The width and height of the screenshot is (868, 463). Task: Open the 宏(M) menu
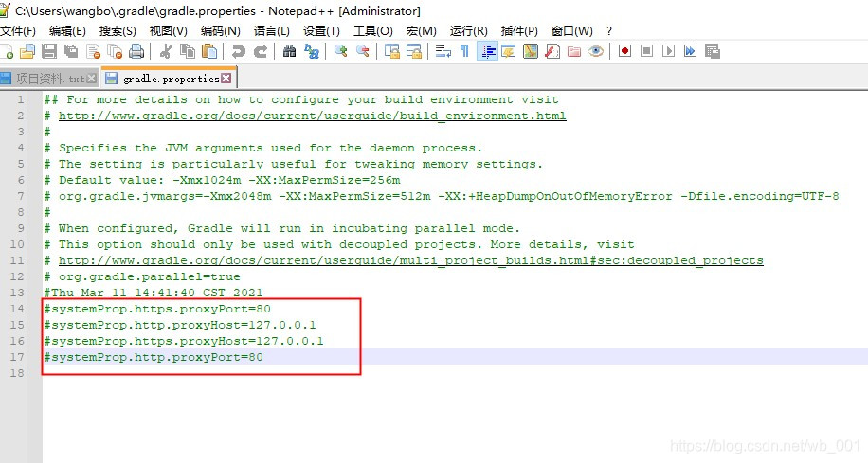(422, 31)
